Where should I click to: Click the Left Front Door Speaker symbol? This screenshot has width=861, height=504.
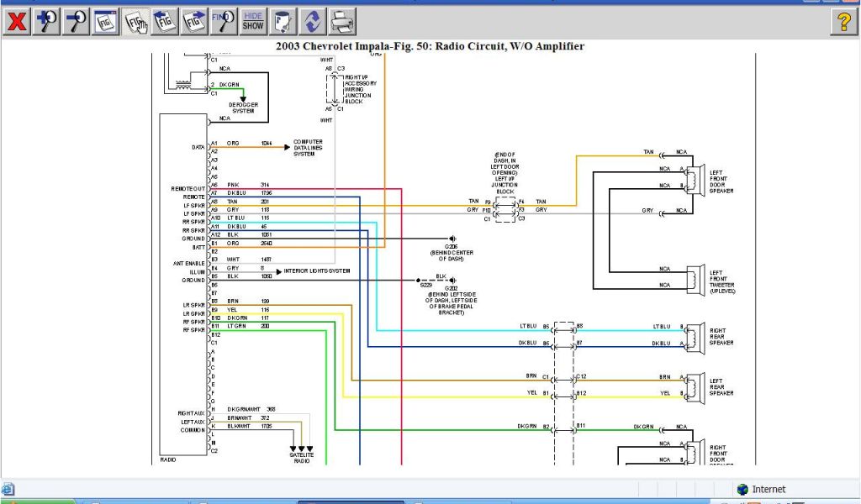coord(694,179)
